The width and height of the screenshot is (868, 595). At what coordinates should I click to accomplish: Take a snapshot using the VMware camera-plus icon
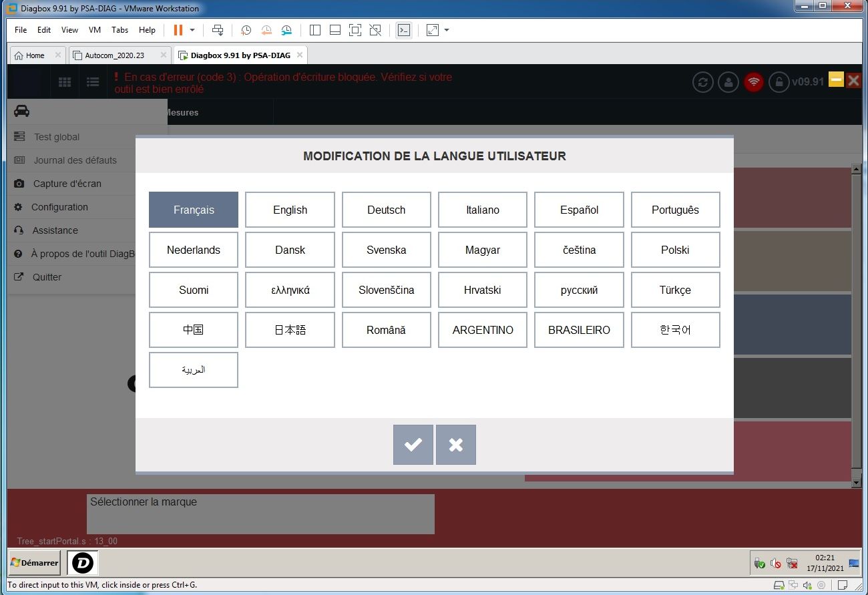(246, 30)
